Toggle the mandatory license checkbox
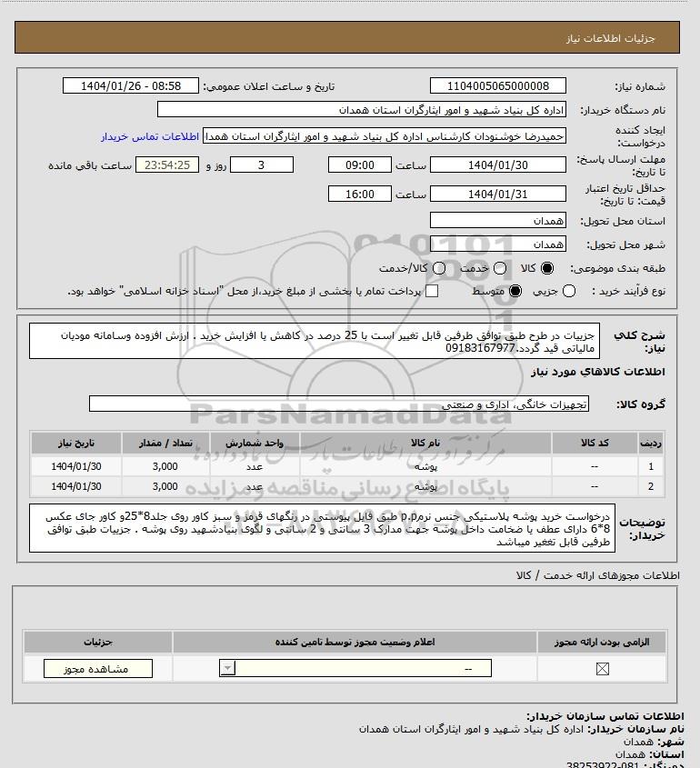700x768 pixels. [x=603, y=669]
